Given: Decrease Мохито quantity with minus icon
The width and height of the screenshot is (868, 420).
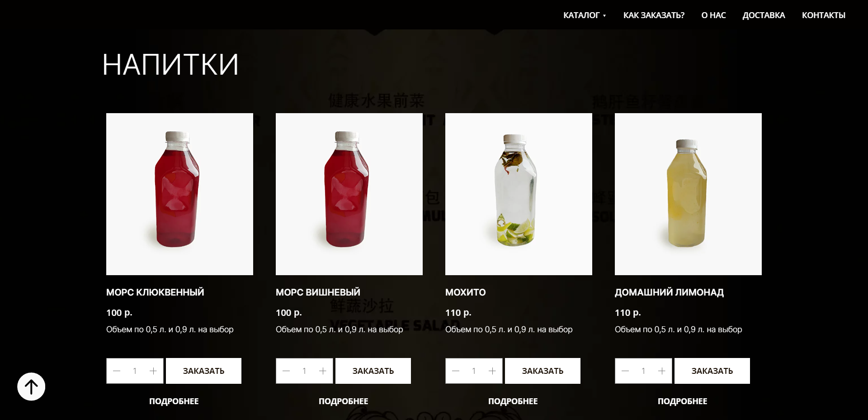Looking at the screenshot, I should pyautogui.click(x=456, y=371).
